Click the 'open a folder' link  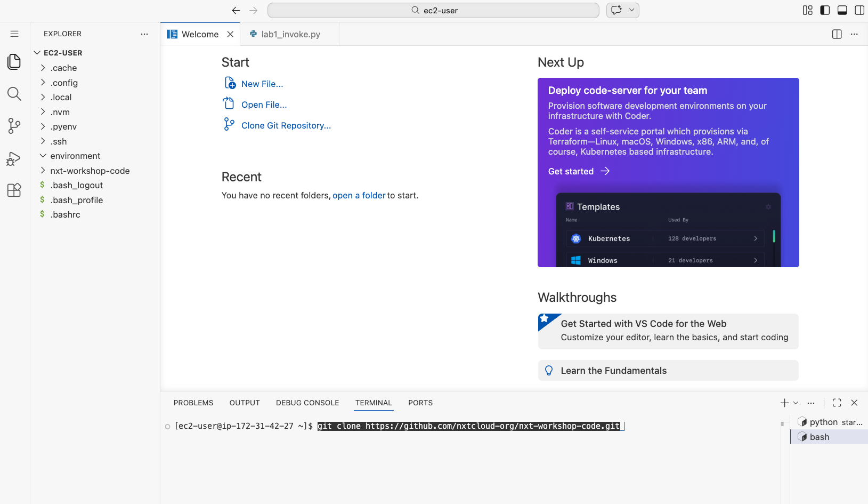click(359, 195)
